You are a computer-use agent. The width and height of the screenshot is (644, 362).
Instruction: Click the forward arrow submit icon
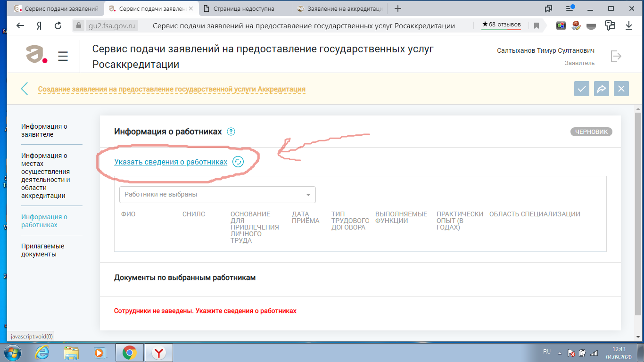tap(602, 89)
